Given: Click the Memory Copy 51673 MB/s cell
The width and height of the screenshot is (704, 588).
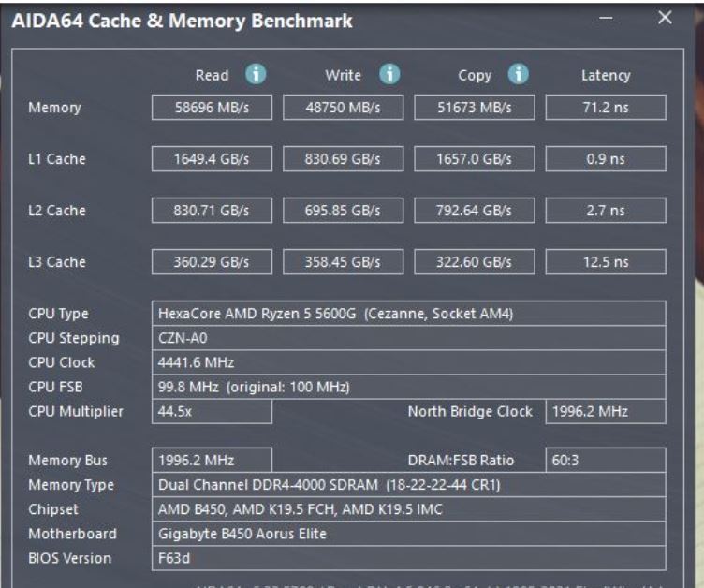Looking at the screenshot, I should pyautogui.click(x=475, y=108).
